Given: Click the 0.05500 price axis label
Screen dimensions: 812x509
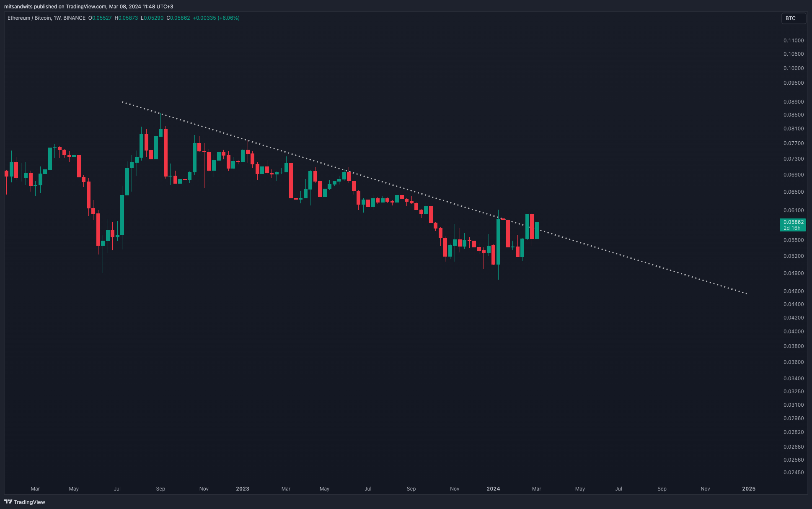Looking at the screenshot, I should [x=794, y=240].
